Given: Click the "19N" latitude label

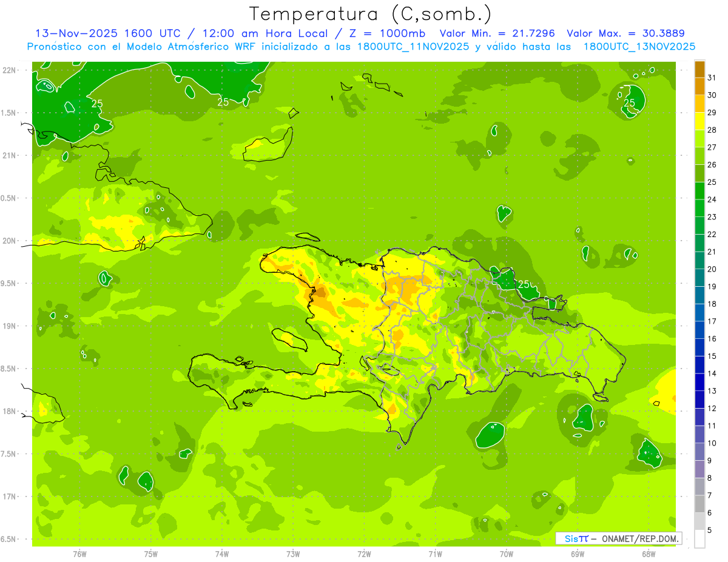Looking at the screenshot, I should pos(8,326).
